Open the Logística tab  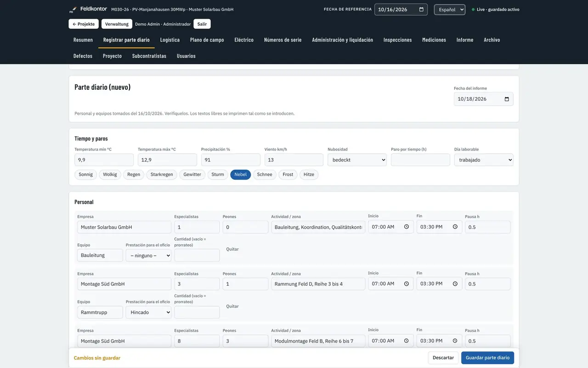[170, 40]
